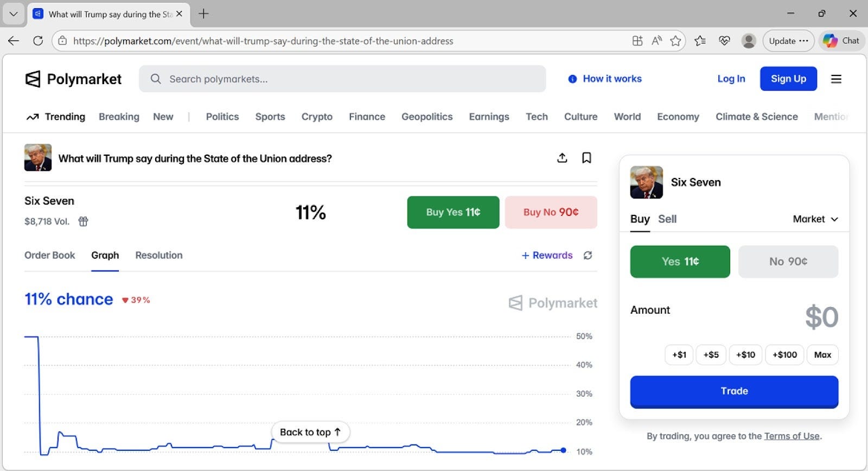Click the Buy Yes 11¢ button
Image resolution: width=868 pixels, height=471 pixels.
[453, 212]
